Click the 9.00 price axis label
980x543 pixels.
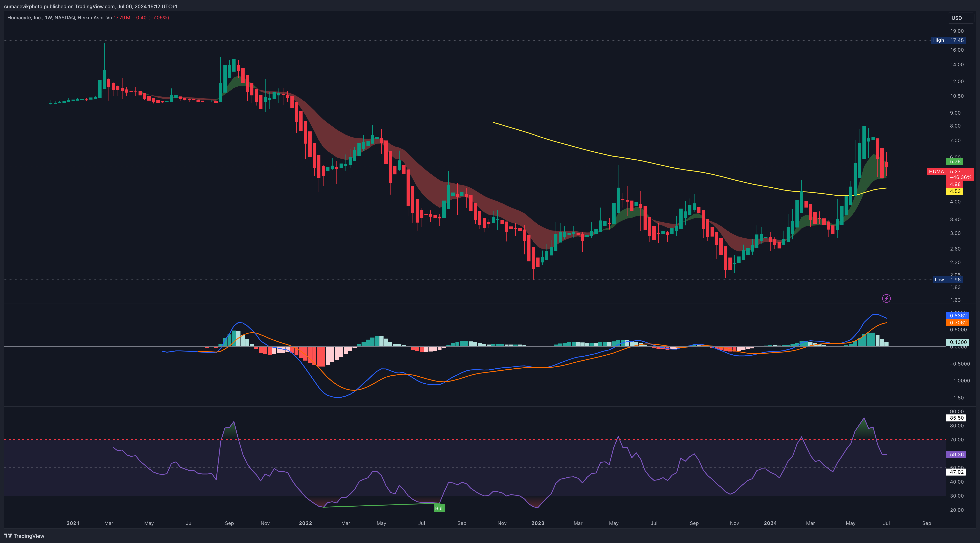coord(955,113)
